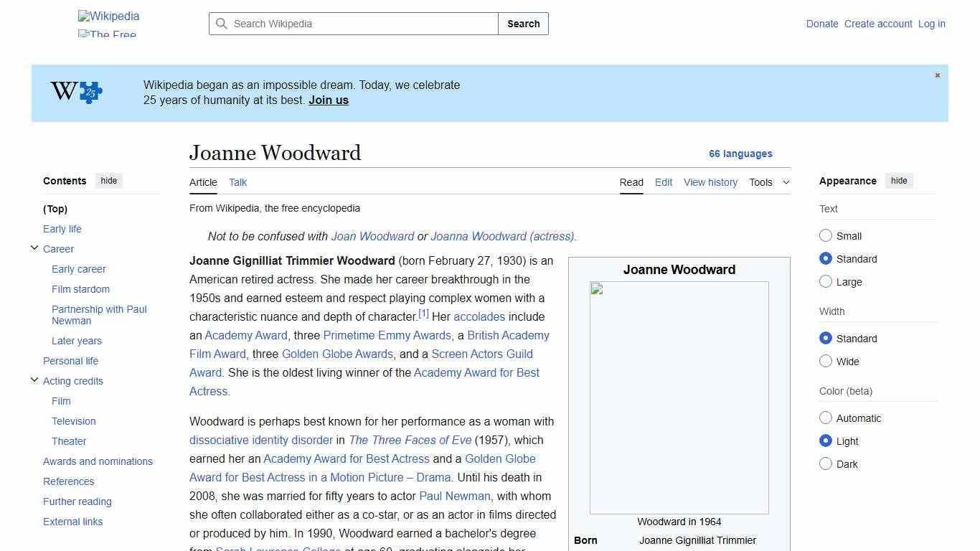Hide the Appearance panel
This screenshot has width=980, height=551.
(899, 181)
